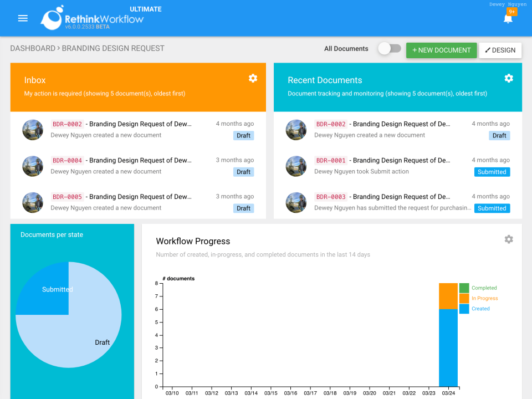Click Dewey Nguyen's avatar on BDR-0005

click(33, 202)
